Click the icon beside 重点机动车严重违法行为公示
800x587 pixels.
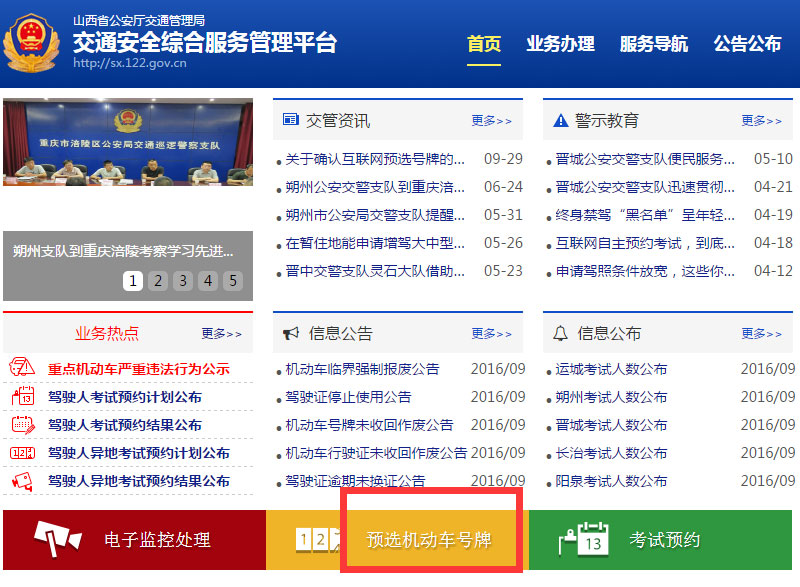point(22,367)
